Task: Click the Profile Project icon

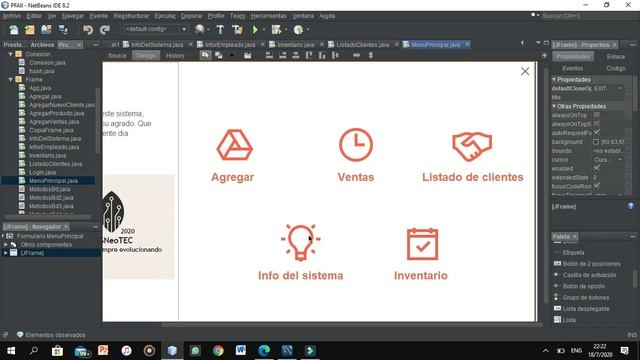Action: point(298,30)
